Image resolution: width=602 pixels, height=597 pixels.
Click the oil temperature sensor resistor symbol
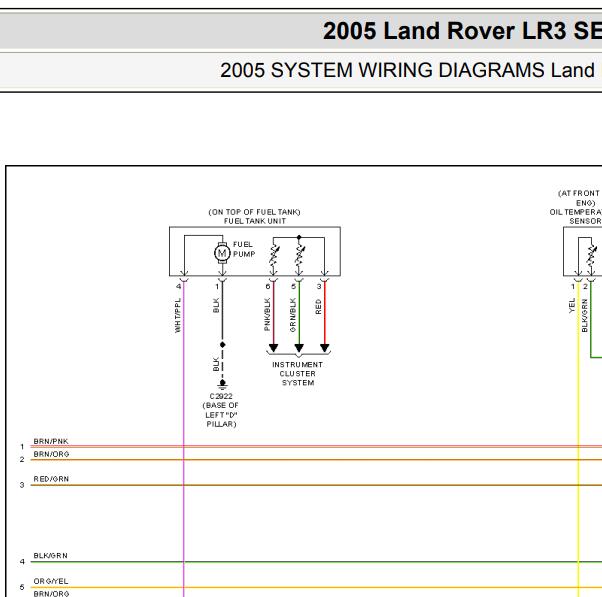[592, 255]
